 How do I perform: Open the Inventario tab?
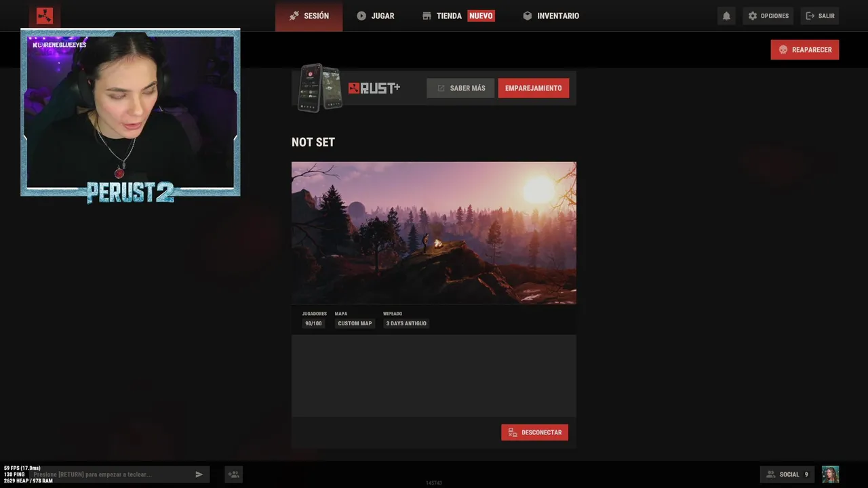(551, 16)
